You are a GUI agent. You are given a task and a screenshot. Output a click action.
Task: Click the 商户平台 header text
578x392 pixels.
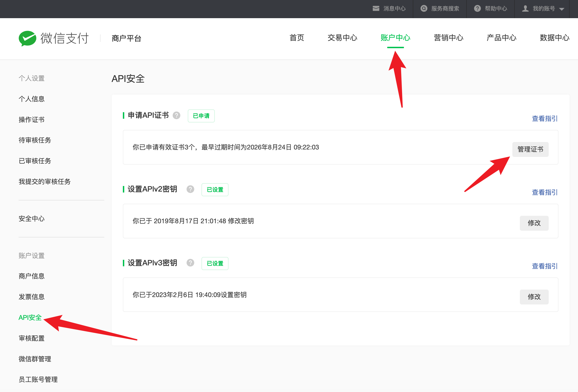[127, 38]
